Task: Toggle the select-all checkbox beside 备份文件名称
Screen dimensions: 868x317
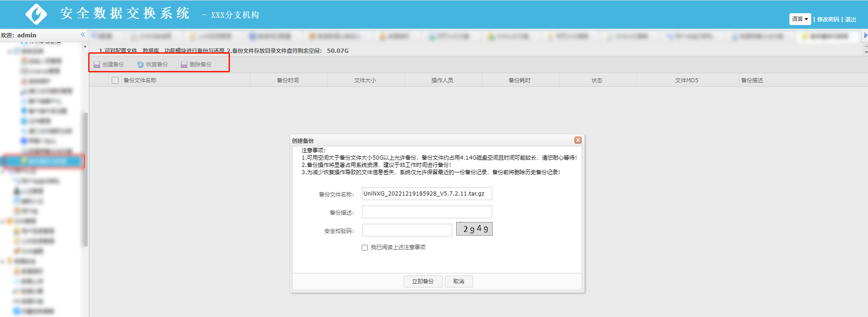Action: click(x=115, y=80)
